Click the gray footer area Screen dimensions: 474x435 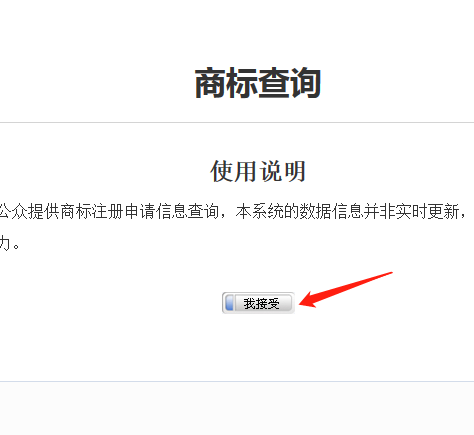click(237, 409)
